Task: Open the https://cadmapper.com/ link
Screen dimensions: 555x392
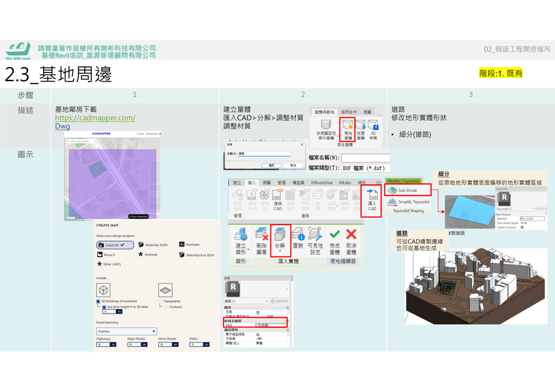Action: (95, 118)
